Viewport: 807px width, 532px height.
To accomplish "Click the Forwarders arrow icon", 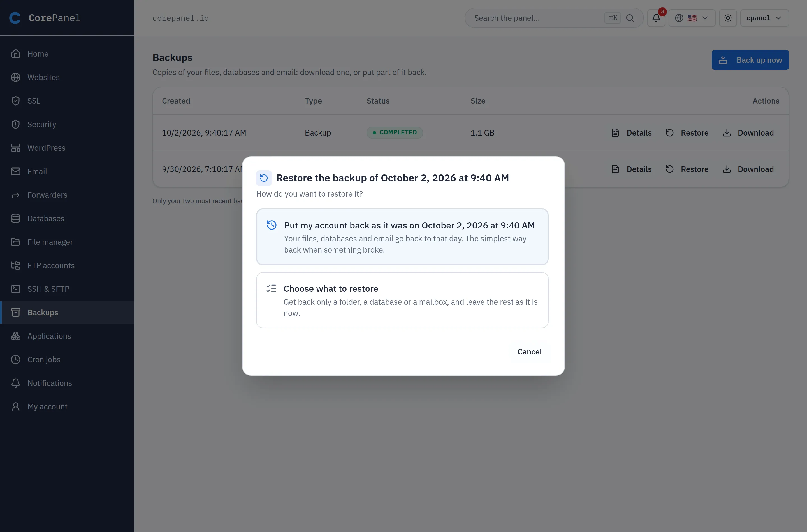I will tap(16, 195).
